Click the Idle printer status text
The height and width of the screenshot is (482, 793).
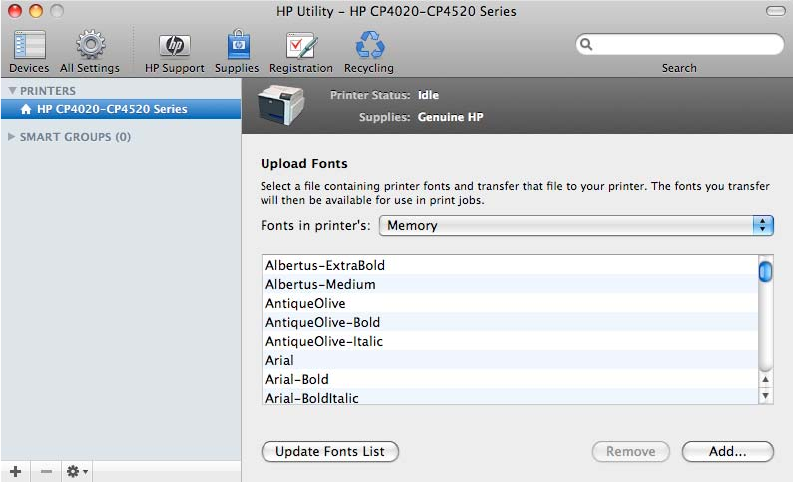[428, 95]
